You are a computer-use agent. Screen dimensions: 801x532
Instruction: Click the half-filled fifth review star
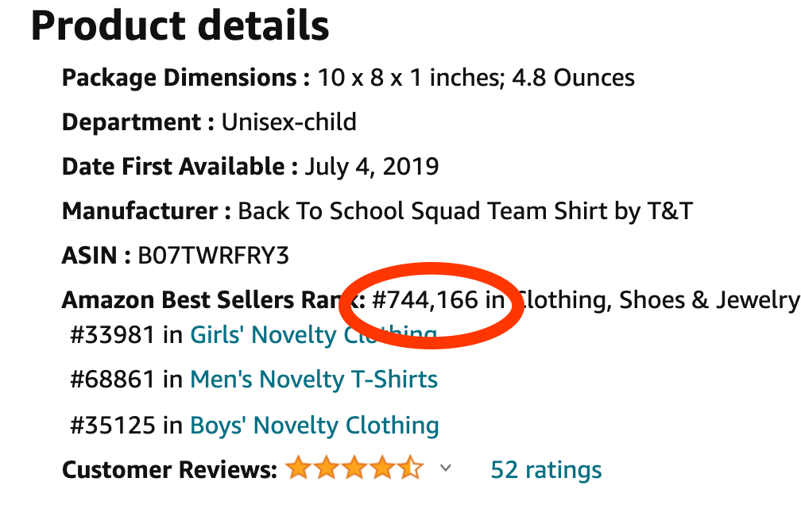[x=411, y=468]
